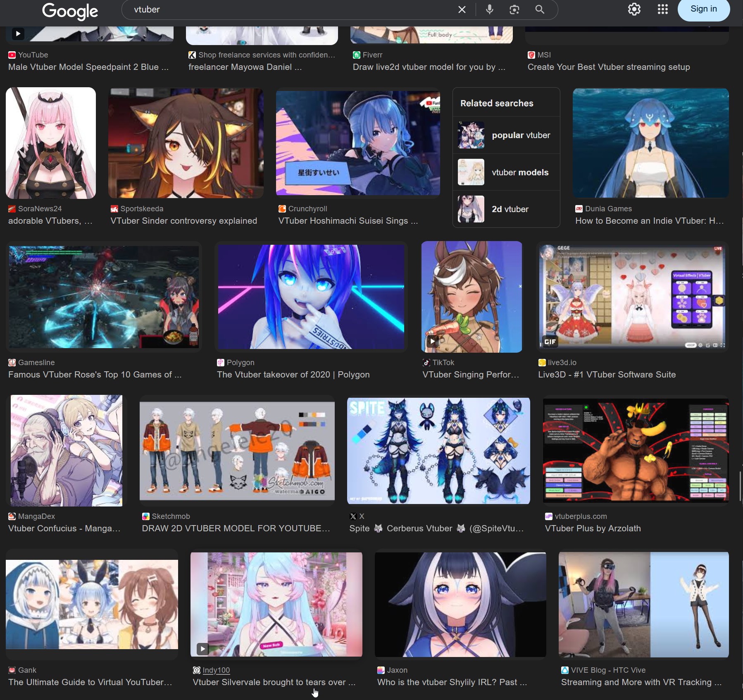Click the Sign in button
The height and width of the screenshot is (700, 743).
(704, 9)
